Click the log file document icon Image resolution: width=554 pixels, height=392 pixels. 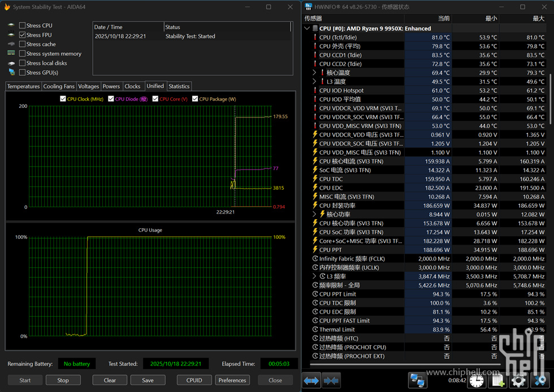[x=497, y=381]
